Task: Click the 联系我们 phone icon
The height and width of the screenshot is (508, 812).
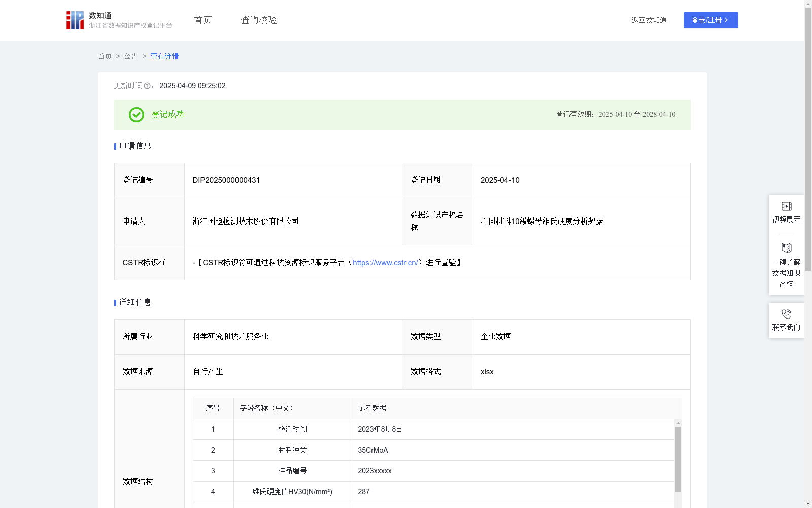Action: click(787, 314)
